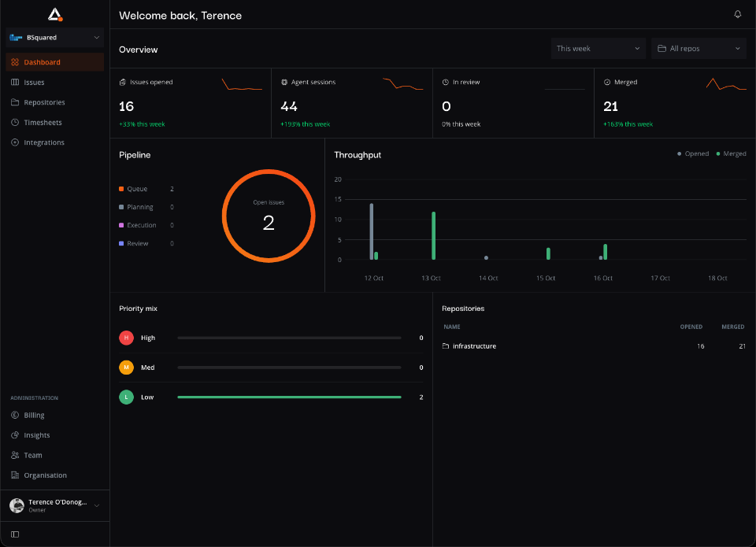Viewport: 756px width, 547px height.
Task: Click the In review clock icon
Action: [x=446, y=82]
